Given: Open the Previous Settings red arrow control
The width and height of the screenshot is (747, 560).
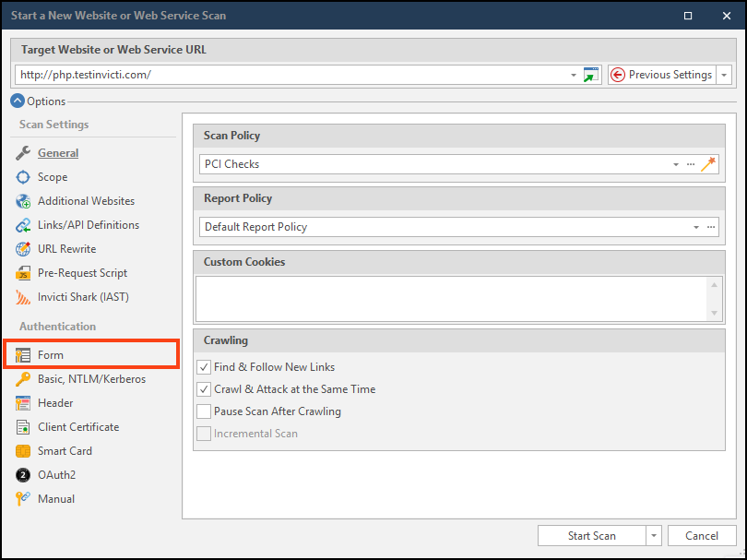Looking at the screenshot, I should (x=616, y=75).
